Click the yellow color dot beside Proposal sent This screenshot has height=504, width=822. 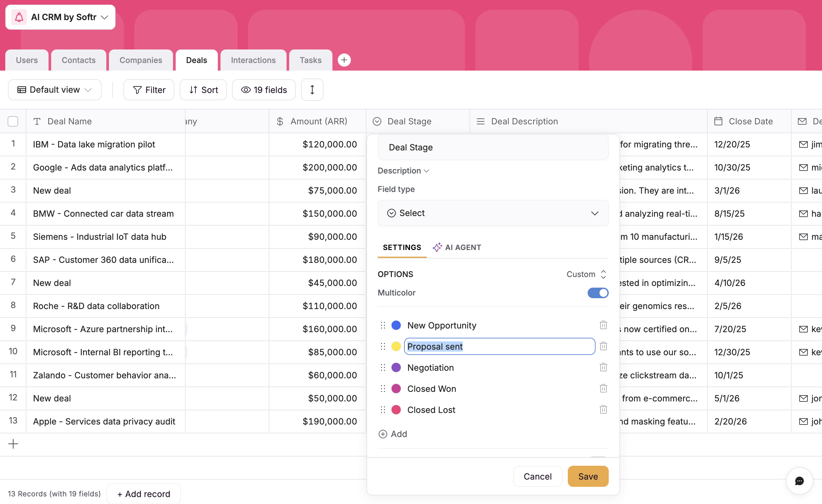396,346
